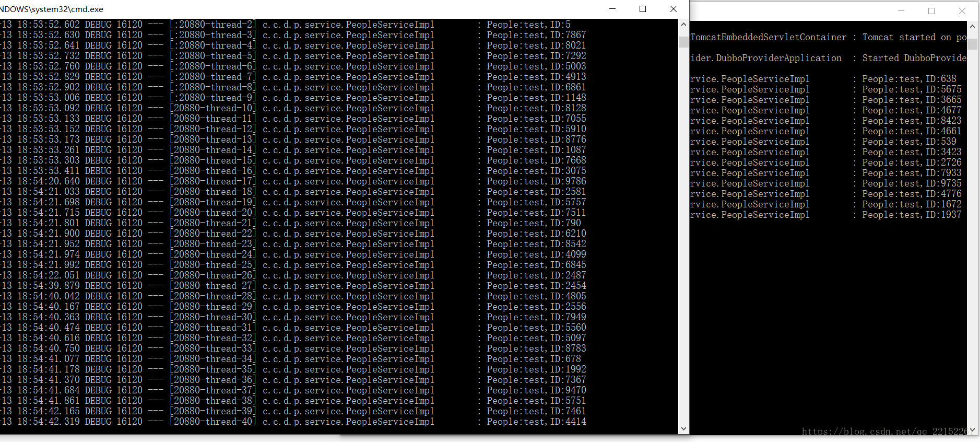
Task: Click log line with ID:5751
Action: pos(293,401)
